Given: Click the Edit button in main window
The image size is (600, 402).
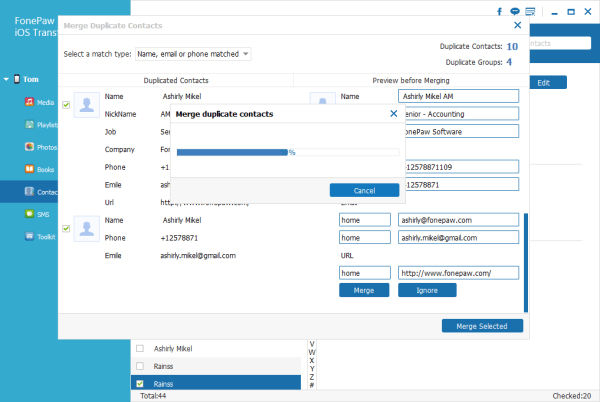Looking at the screenshot, I should pos(548,83).
